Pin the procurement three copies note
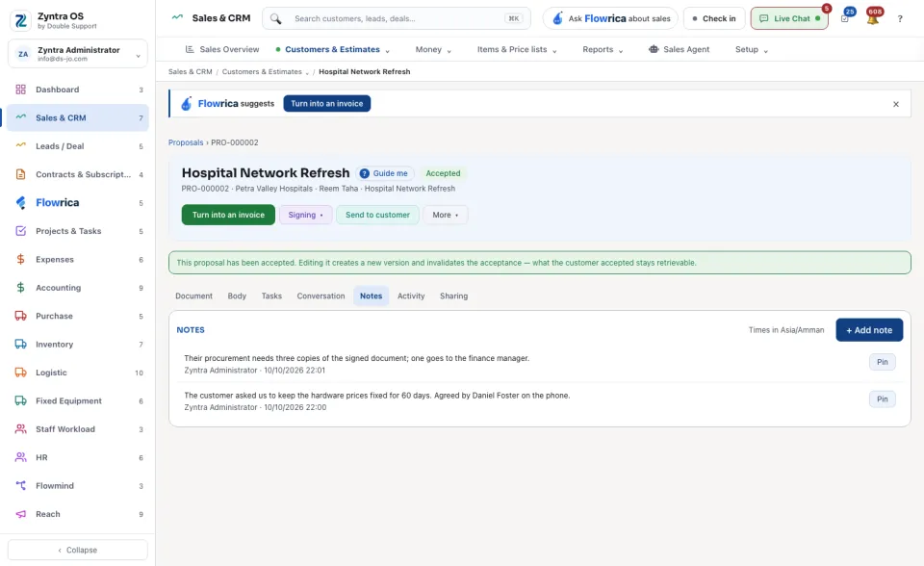 coord(883,362)
